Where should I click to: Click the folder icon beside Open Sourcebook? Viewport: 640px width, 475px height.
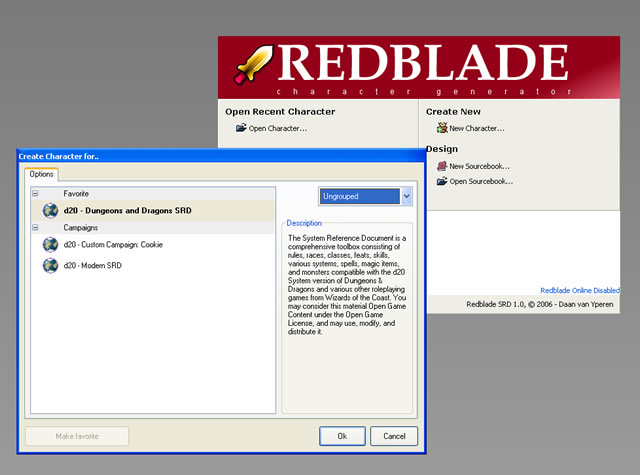pyautogui.click(x=442, y=181)
